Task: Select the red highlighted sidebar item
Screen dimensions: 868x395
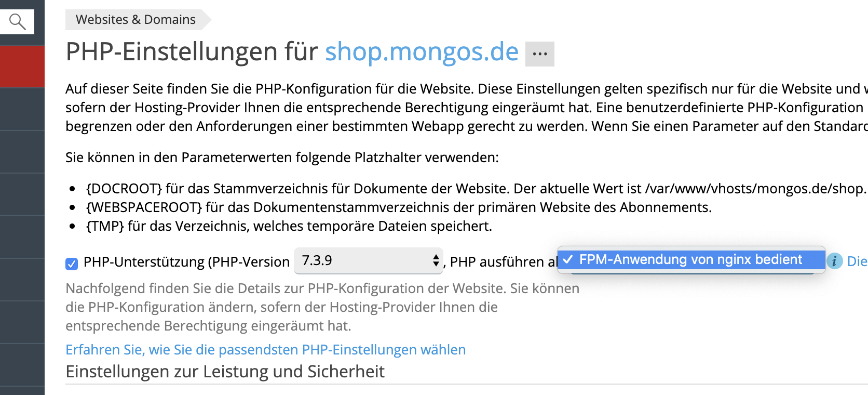Action: [22, 67]
